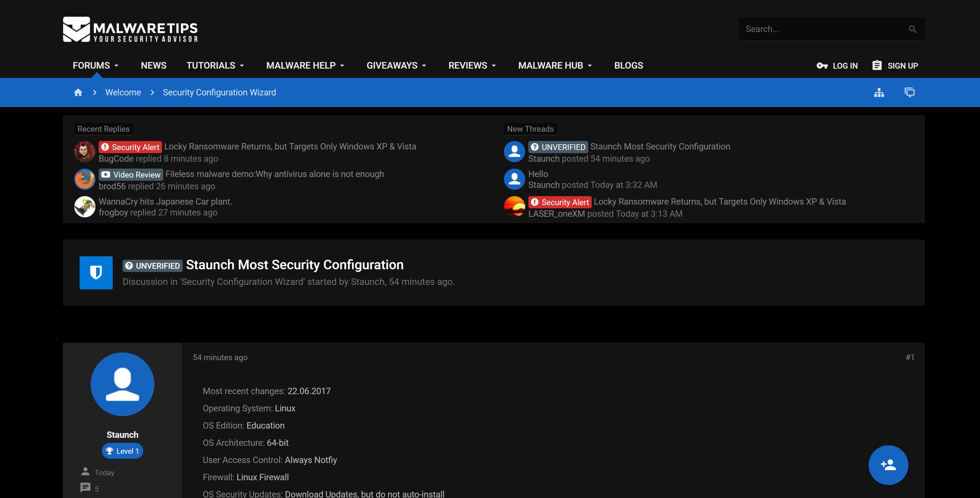Click the floating add-user button

click(x=888, y=465)
